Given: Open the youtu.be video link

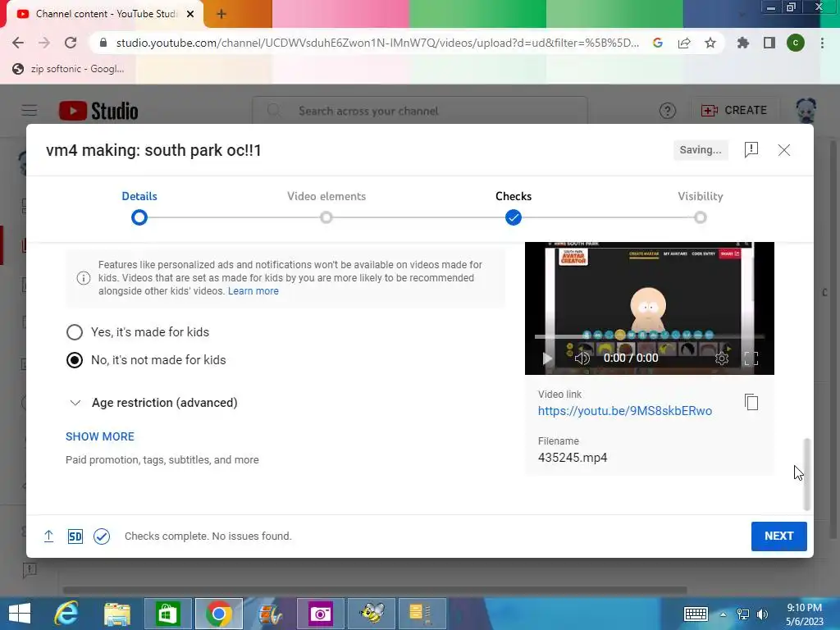Looking at the screenshot, I should [624, 411].
